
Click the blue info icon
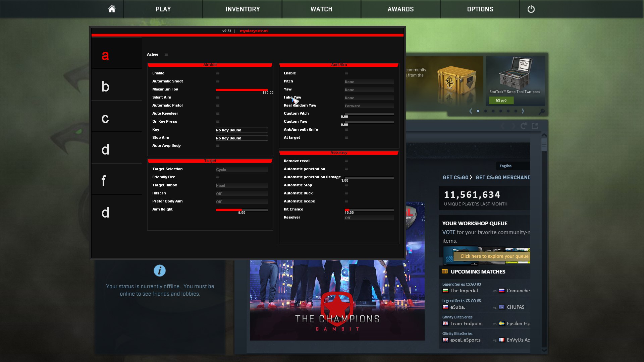tap(160, 270)
